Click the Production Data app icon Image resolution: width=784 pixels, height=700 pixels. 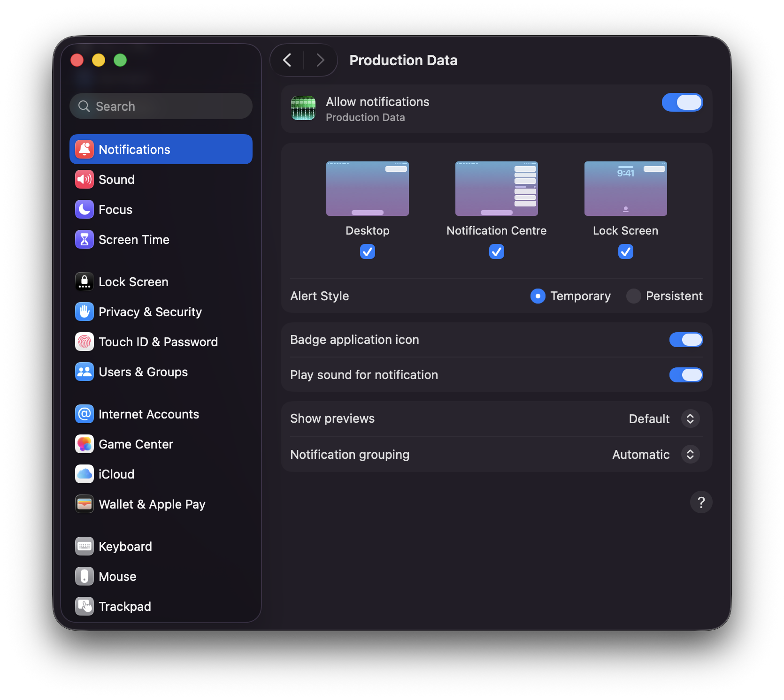tap(303, 108)
